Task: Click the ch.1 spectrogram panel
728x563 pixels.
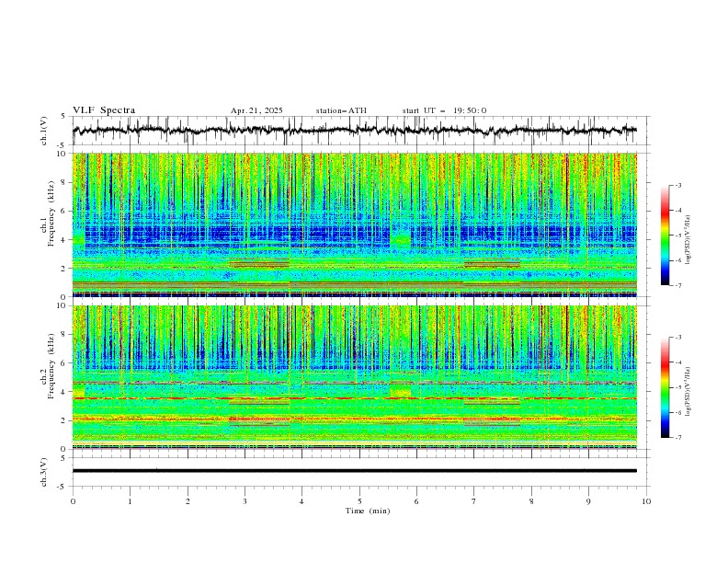Action: coord(355,224)
